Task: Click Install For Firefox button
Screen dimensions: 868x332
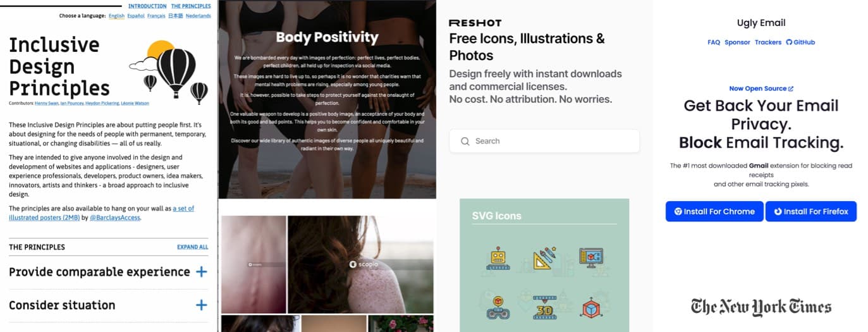Action: click(x=811, y=211)
